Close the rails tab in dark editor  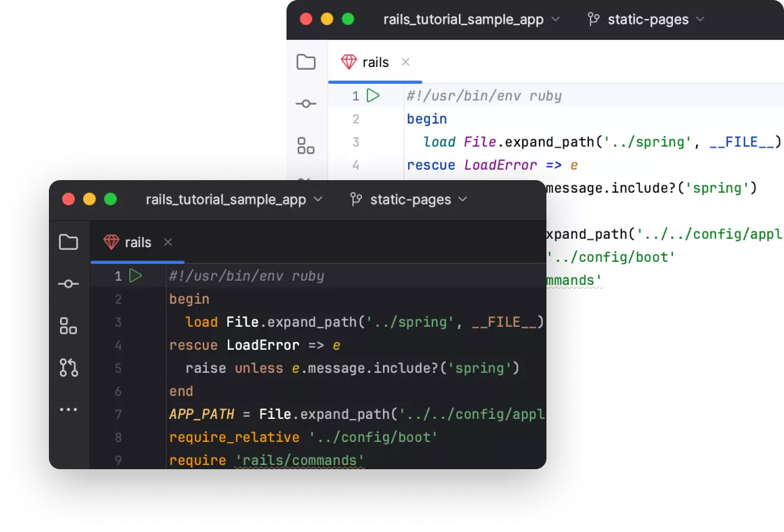pyautogui.click(x=168, y=242)
